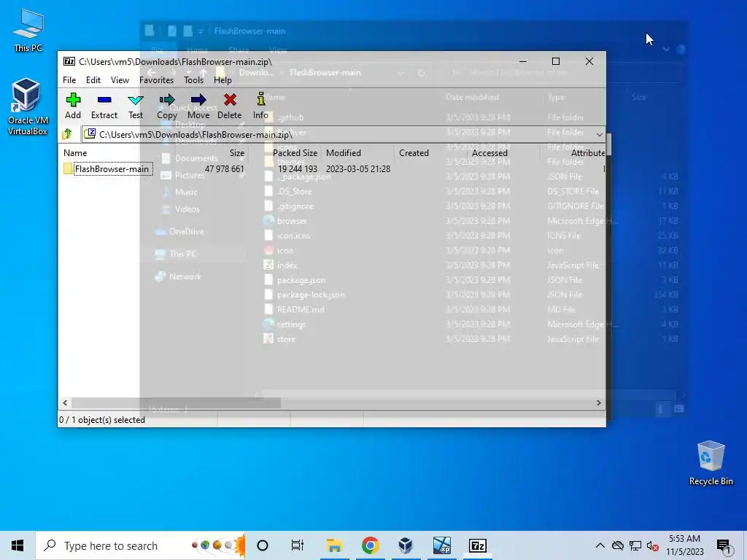Run Test on the archive
This screenshot has height=560, width=747.
pos(135,106)
